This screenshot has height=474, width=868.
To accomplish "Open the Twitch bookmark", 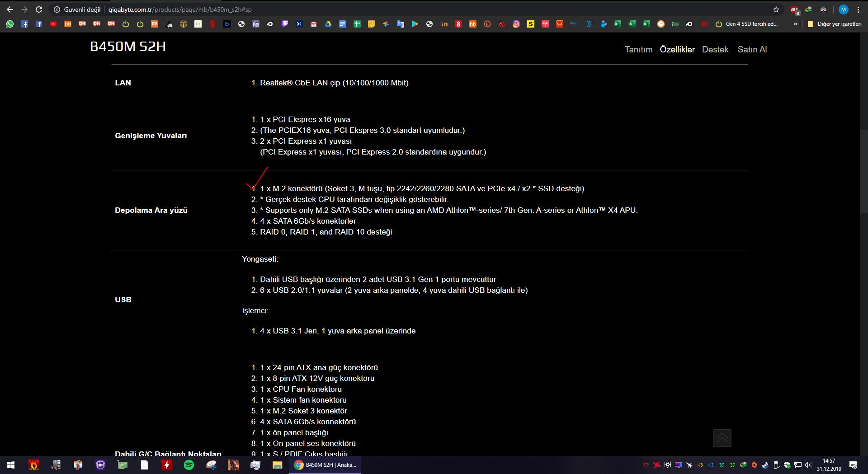I will click(x=285, y=24).
